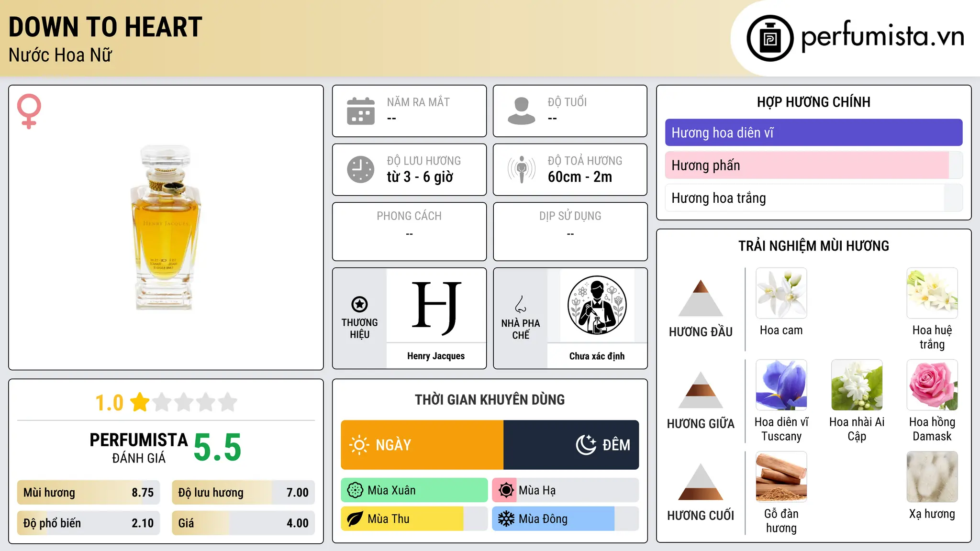
Task: Click the sun icon for Mùa Hạ
Action: [x=506, y=490]
